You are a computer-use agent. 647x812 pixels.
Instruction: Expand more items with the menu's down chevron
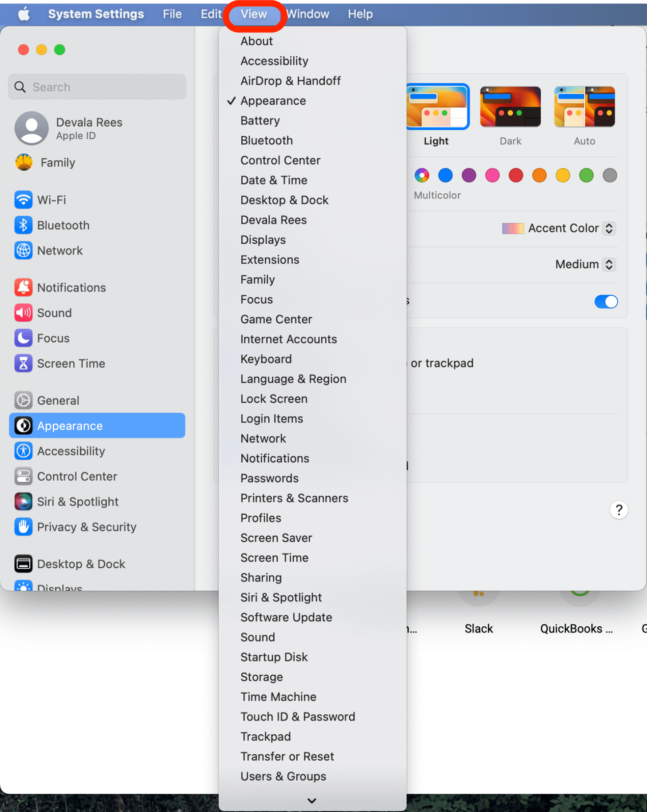tap(312, 800)
